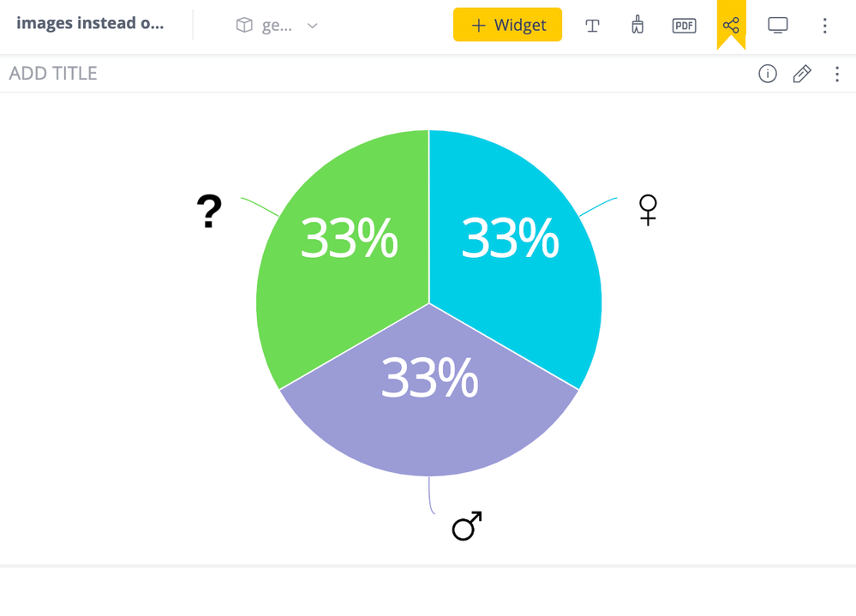Click the "+ Widget" button
Screen dimensions: 856x616
507,25
